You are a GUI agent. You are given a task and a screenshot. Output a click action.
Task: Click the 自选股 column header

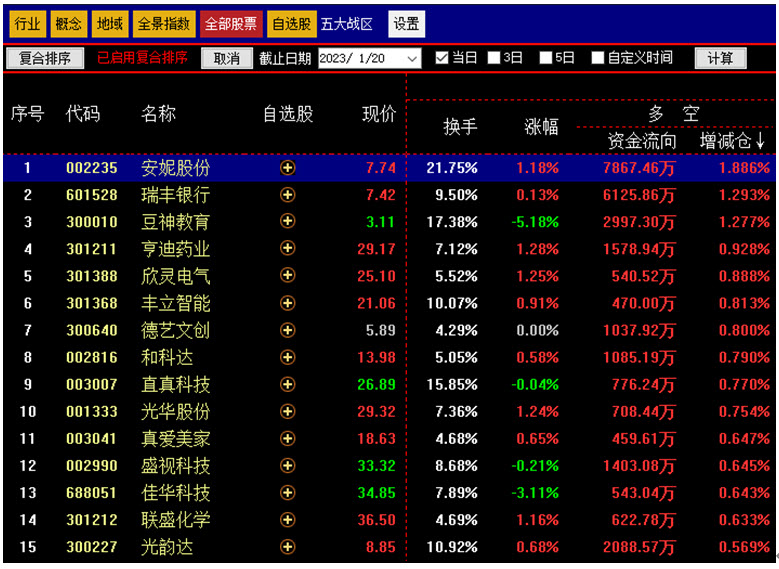click(x=288, y=114)
